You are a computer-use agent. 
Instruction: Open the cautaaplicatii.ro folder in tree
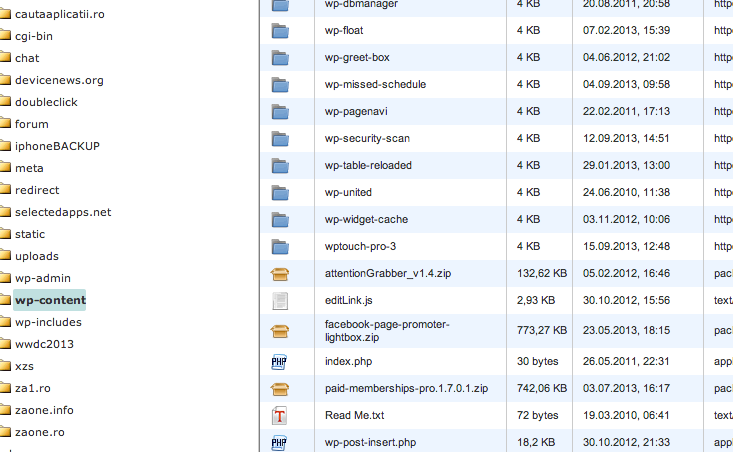(60, 14)
